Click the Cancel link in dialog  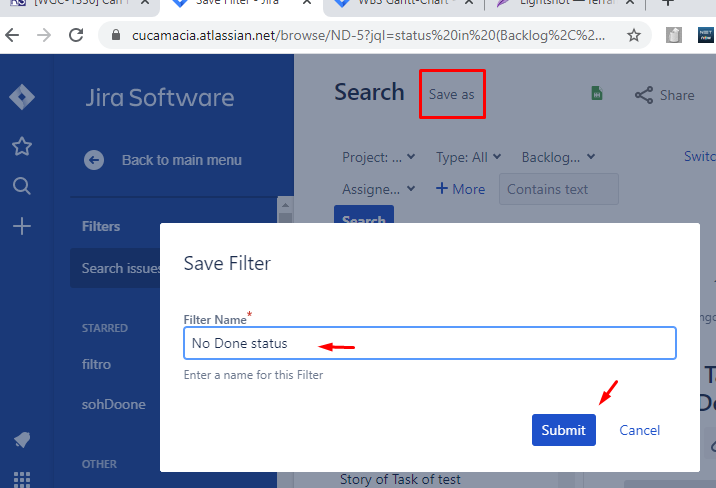coord(639,430)
